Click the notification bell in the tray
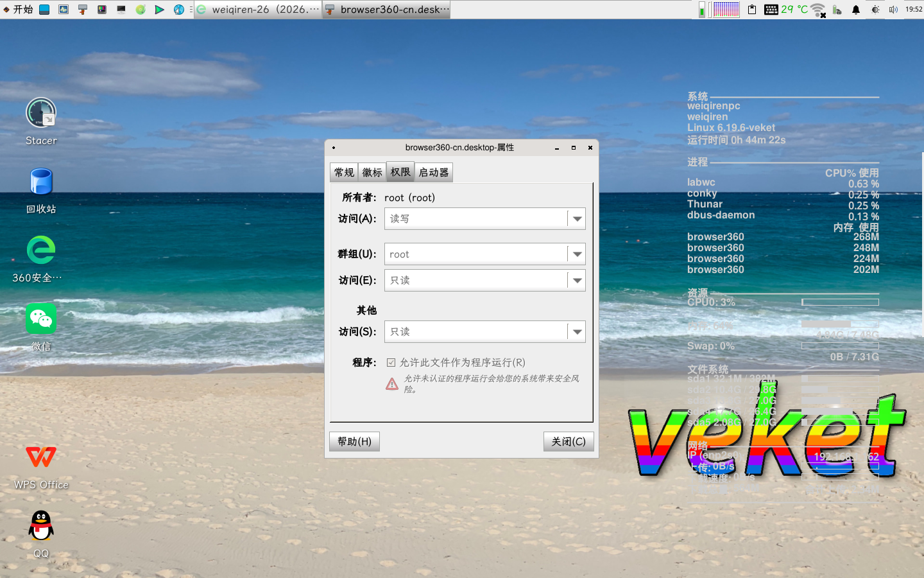924x578 pixels. click(x=856, y=10)
